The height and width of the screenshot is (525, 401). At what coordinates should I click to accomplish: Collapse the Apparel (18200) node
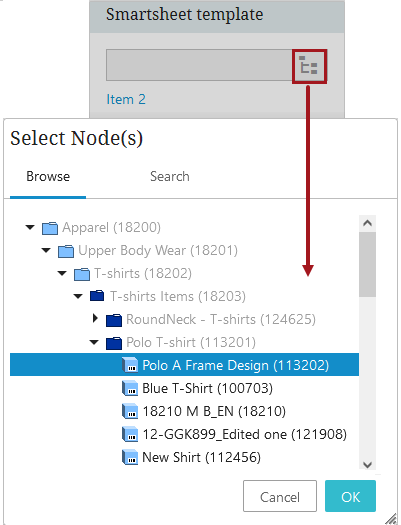(30, 228)
